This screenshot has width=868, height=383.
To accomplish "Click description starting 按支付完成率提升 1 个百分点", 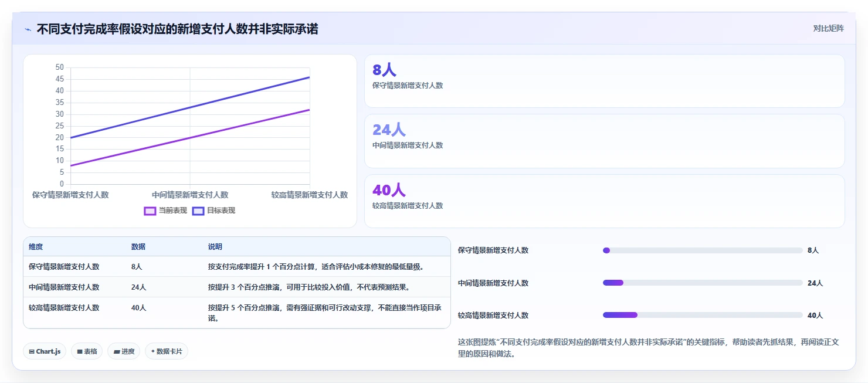I will [316, 266].
